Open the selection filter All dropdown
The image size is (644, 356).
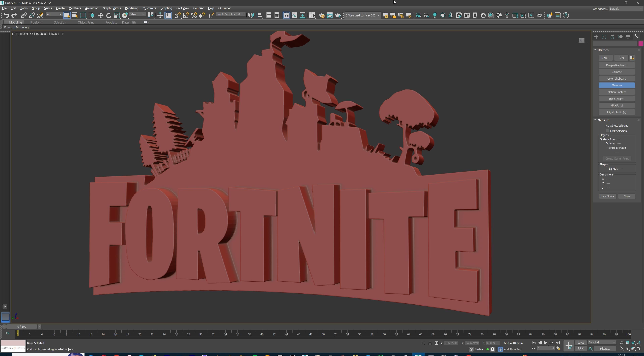54,14
